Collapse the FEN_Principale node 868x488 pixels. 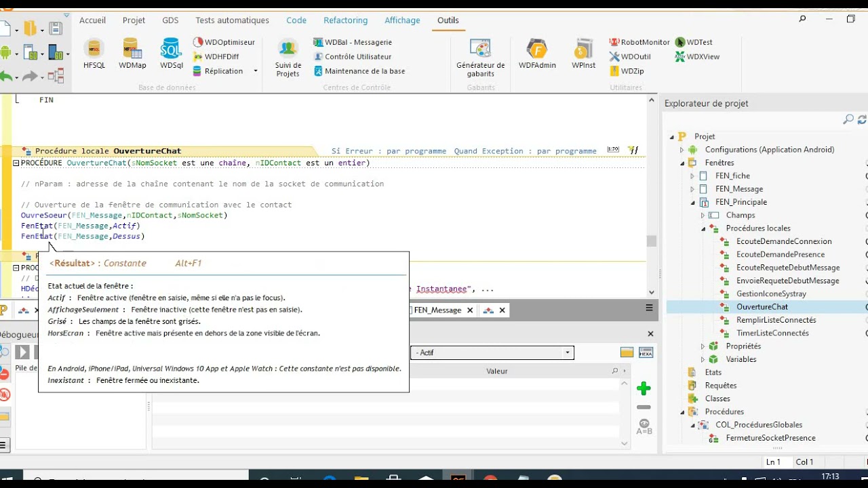[692, 202]
